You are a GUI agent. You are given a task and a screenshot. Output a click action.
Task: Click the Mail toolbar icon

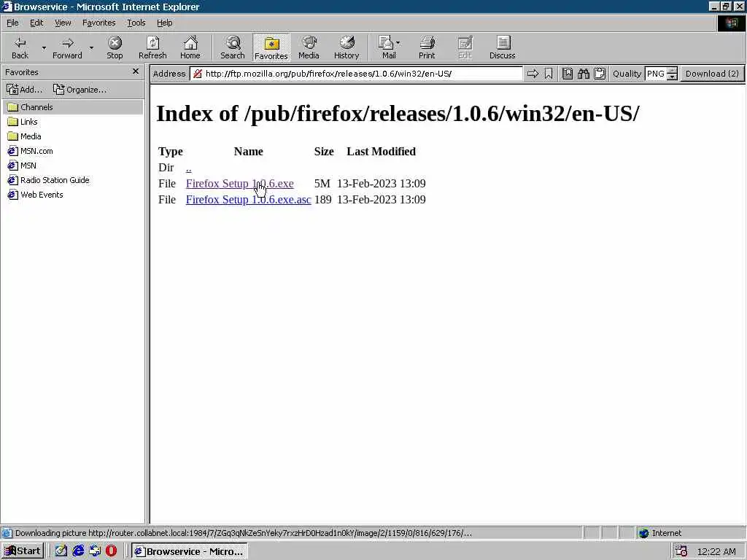click(387, 47)
